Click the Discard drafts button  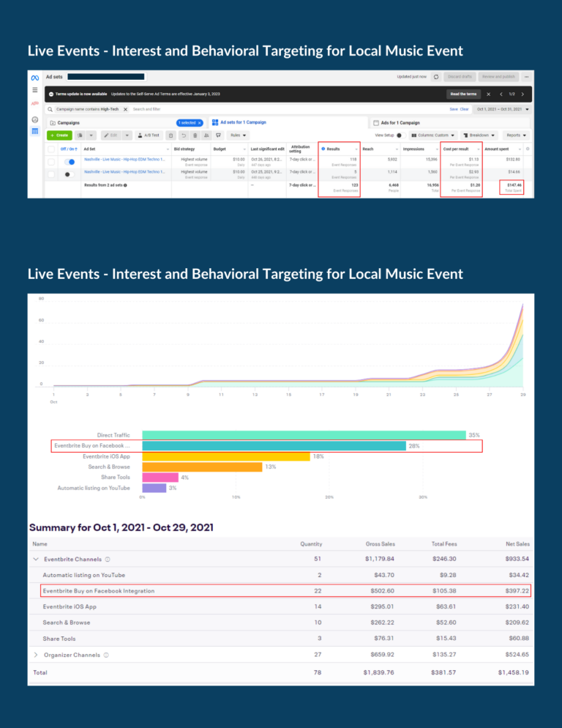460,77
